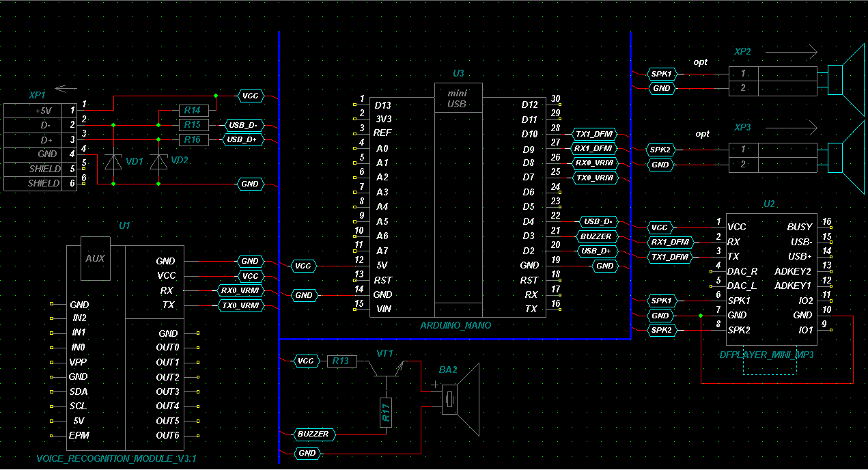This screenshot has height=470, width=868.
Task: Click the BUZZER net label below R13
Action: pos(313,434)
